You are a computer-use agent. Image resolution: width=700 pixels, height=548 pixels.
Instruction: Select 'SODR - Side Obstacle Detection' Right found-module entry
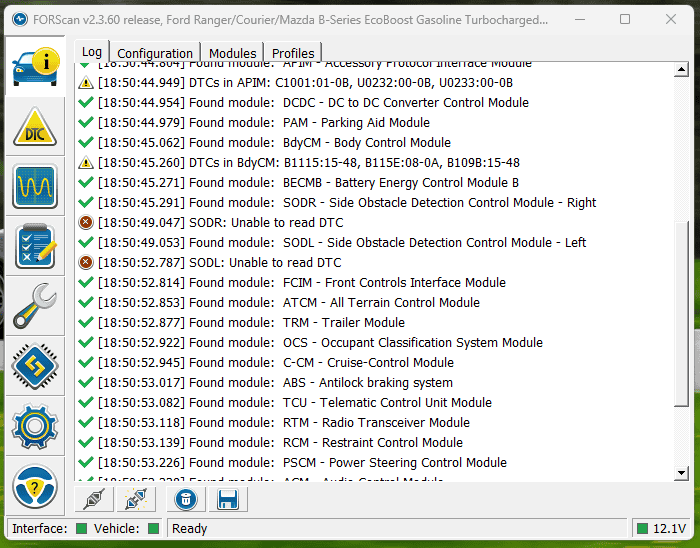click(347, 203)
